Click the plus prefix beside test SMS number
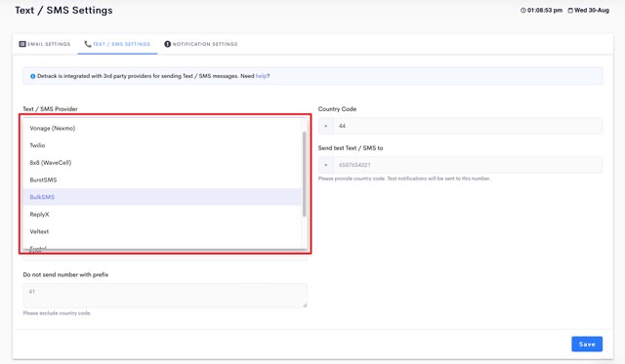 pos(325,165)
